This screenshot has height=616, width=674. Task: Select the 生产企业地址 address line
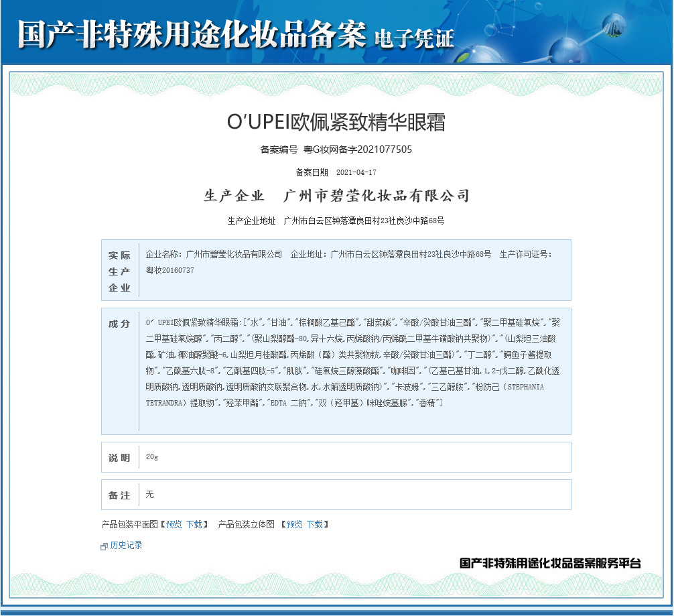(x=336, y=221)
